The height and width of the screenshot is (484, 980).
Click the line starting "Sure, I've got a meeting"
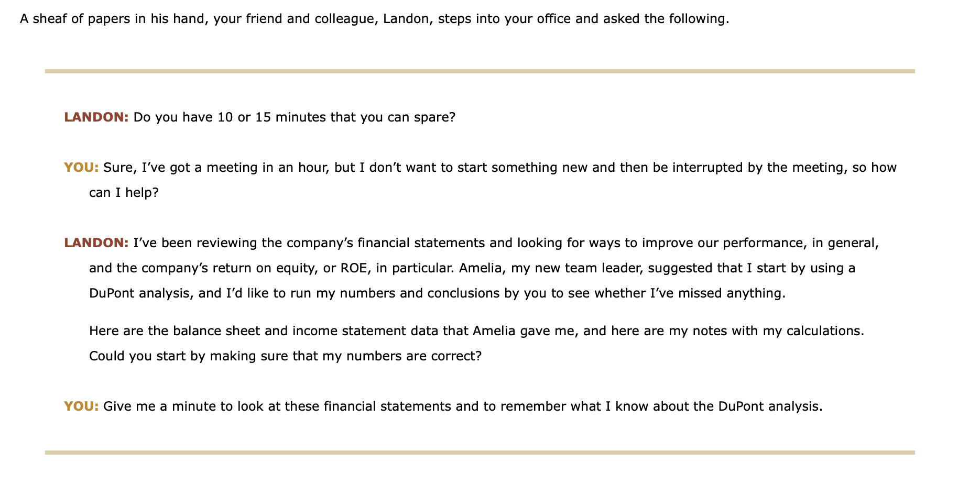(499, 168)
